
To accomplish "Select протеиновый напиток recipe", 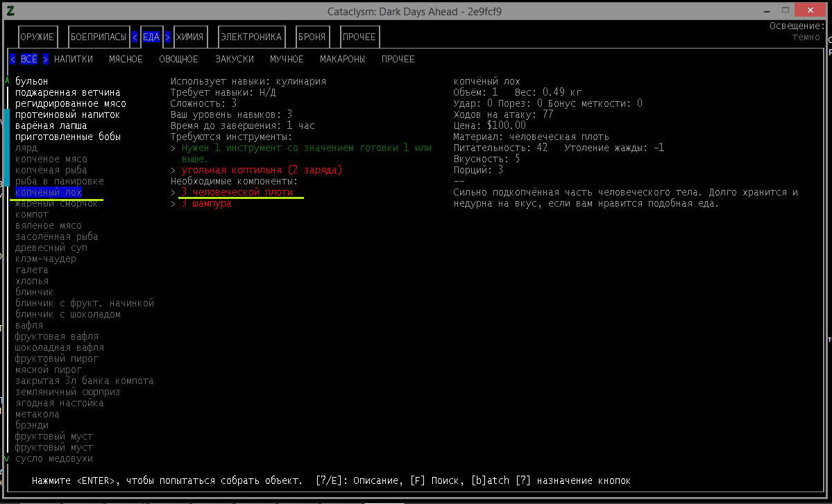I will point(68,114).
